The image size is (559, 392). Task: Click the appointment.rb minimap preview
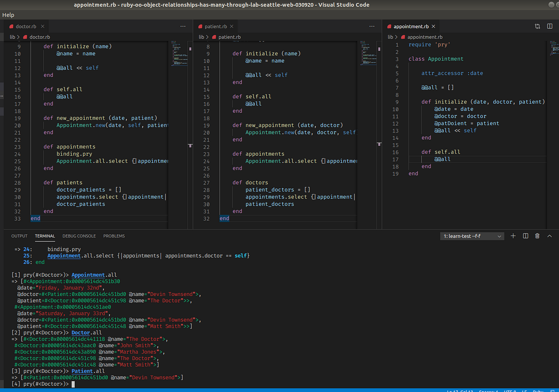[x=554, y=48]
